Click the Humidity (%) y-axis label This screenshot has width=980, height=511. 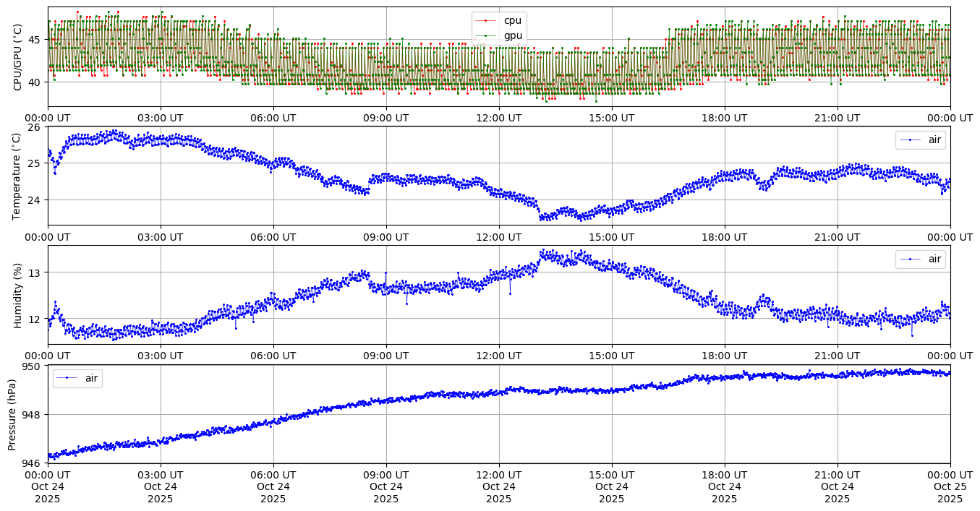[18, 295]
